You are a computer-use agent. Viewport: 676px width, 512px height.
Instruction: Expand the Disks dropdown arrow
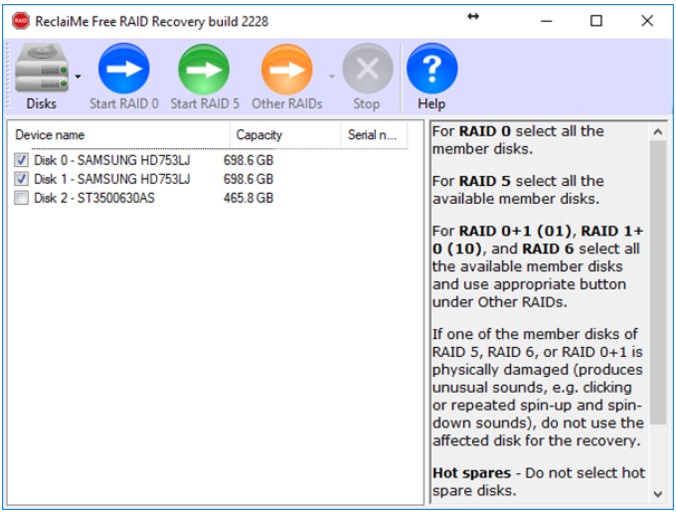78,77
